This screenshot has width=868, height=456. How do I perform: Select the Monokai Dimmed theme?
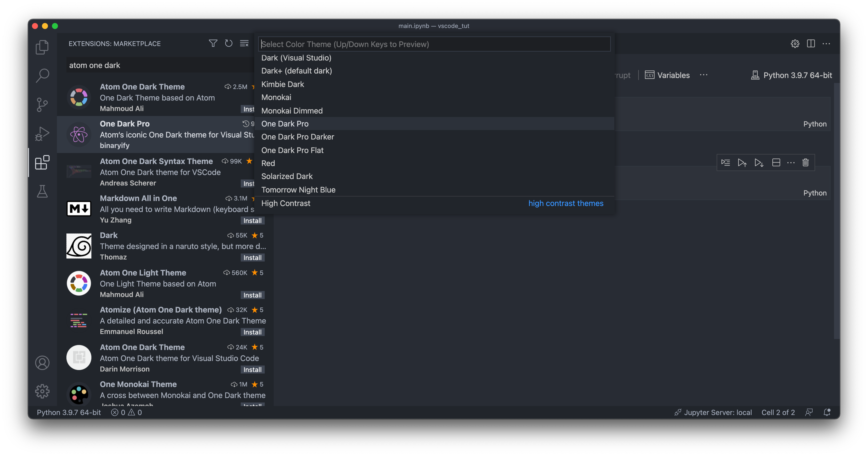pyautogui.click(x=292, y=111)
